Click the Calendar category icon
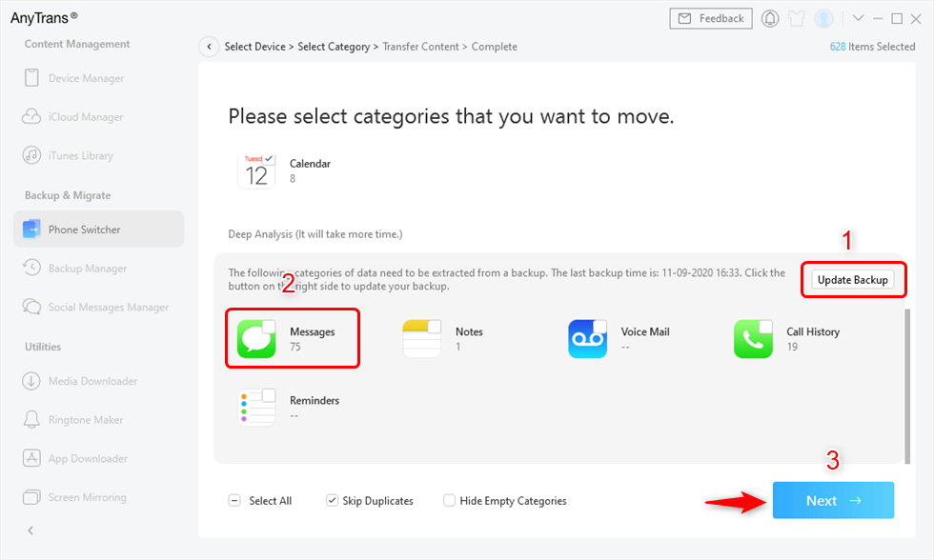 (x=256, y=171)
